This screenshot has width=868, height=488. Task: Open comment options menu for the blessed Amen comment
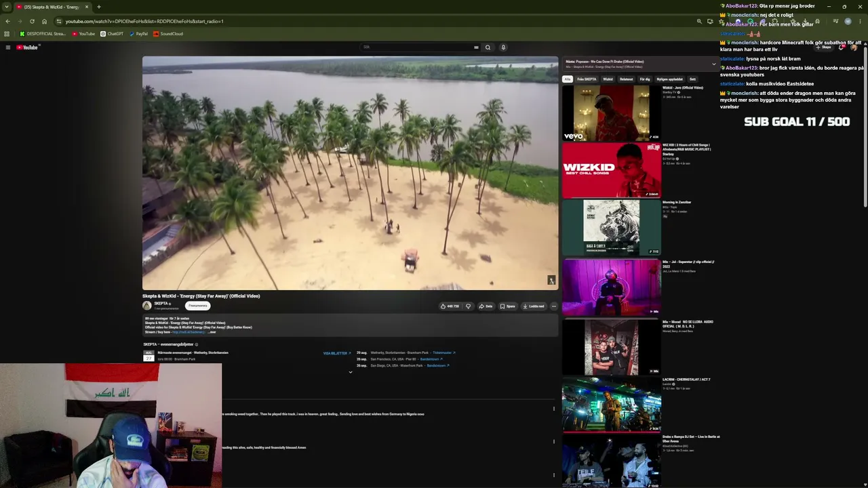click(554, 442)
